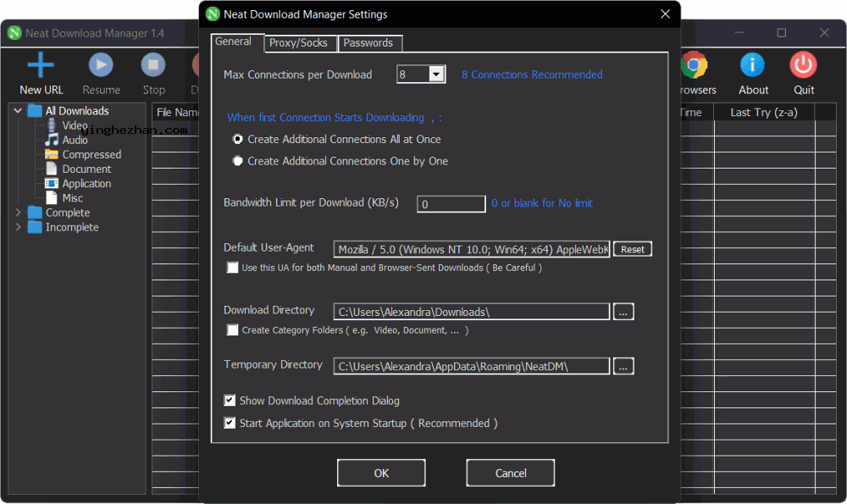Choose Create Additional Connections All at Once
The width and height of the screenshot is (847, 504).
[237, 139]
